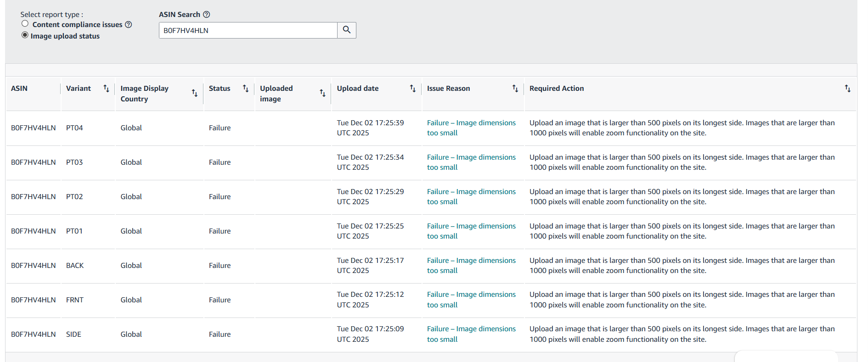Viewport: 868px width, 362px height.
Task: Click the Uploaded image header label
Action: click(x=276, y=94)
